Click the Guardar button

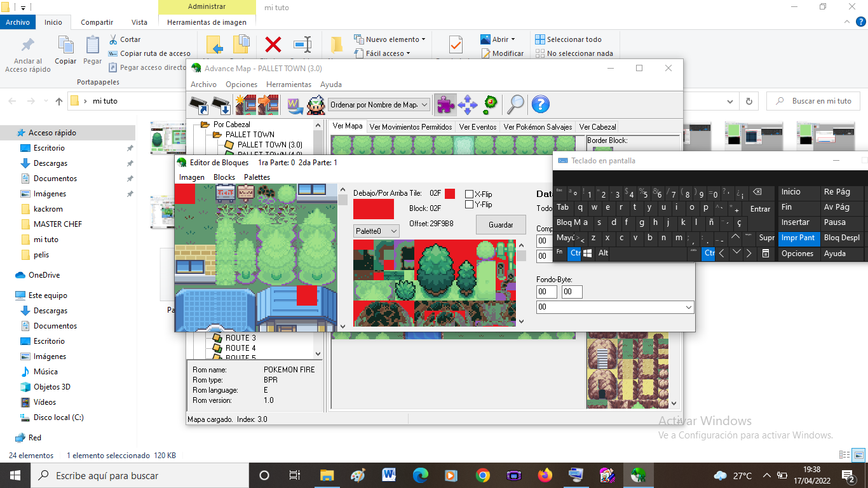(x=501, y=225)
